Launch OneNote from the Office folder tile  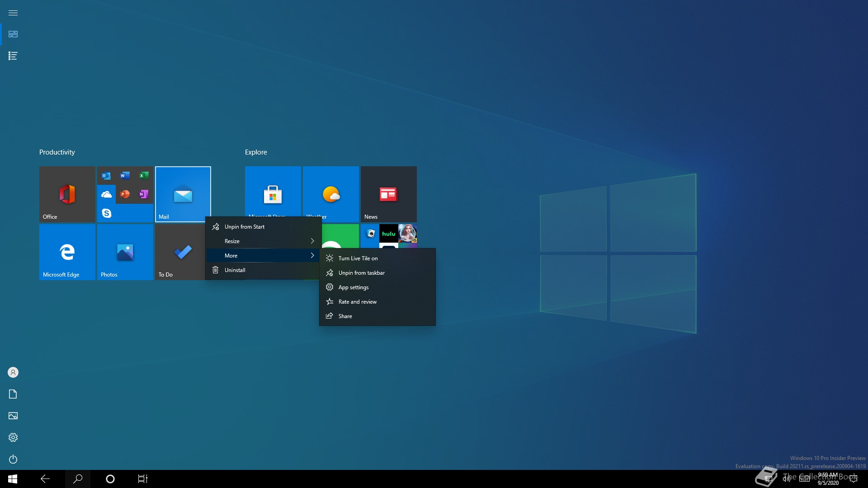coord(144,194)
